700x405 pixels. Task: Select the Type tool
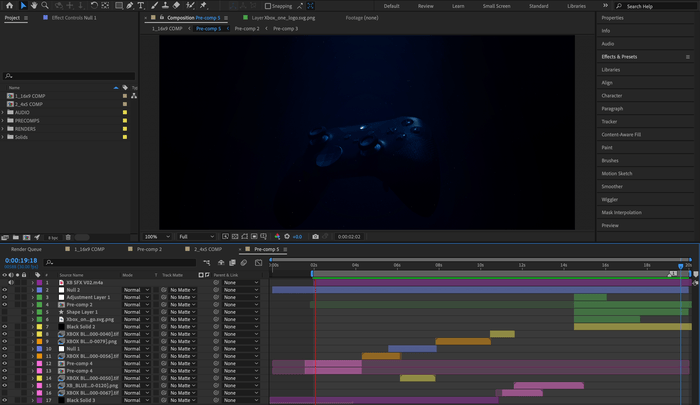(x=141, y=5)
